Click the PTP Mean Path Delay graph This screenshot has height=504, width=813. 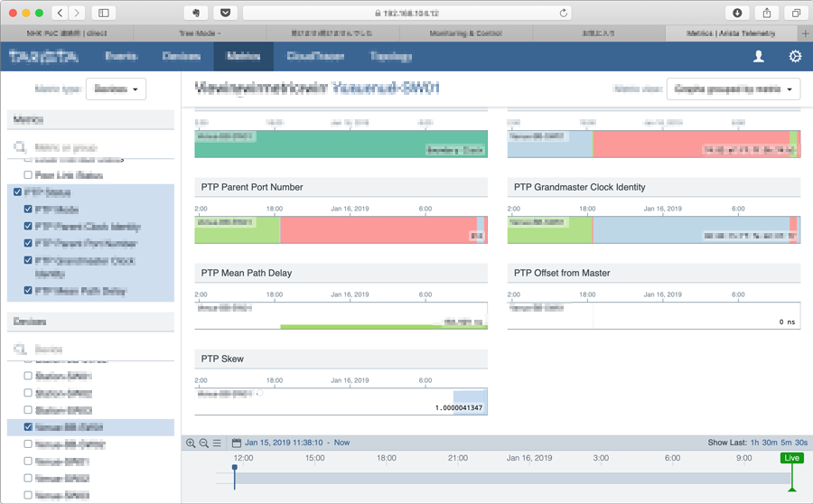[341, 315]
